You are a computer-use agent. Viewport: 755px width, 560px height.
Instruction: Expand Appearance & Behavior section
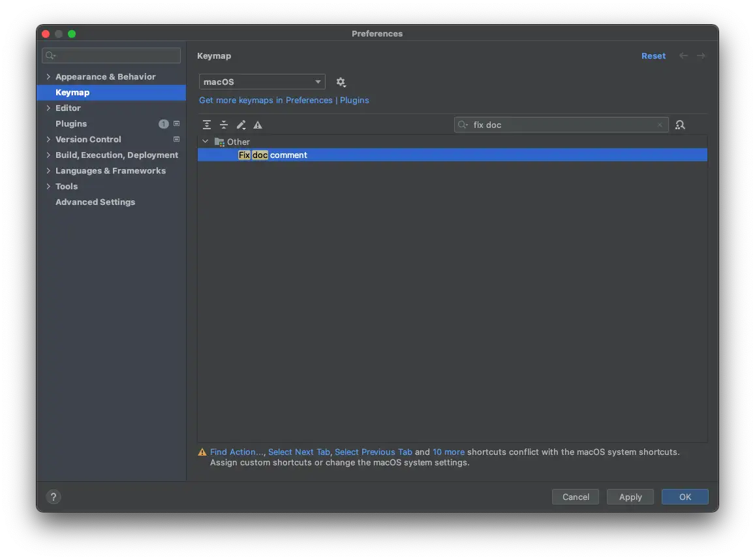click(48, 76)
